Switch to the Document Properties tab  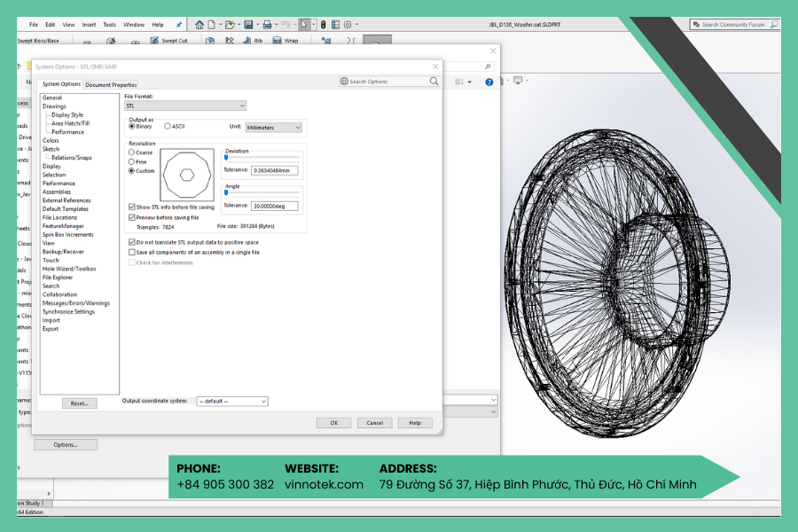[x=111, y=84]
